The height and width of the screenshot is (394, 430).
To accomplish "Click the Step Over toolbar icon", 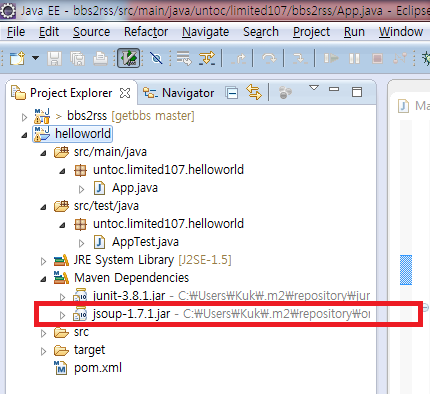I will coord(269,59).
